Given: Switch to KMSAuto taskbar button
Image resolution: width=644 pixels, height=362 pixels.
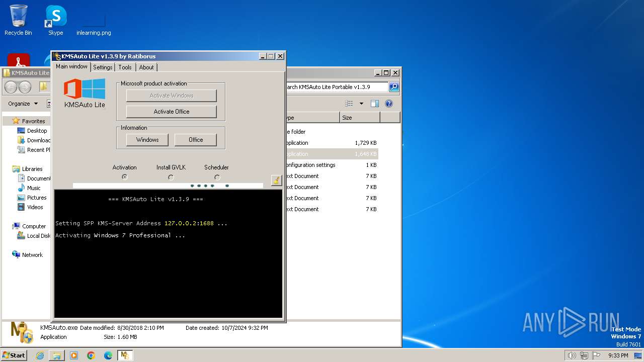Looking at the screenshot, I should tap(125, 355).
